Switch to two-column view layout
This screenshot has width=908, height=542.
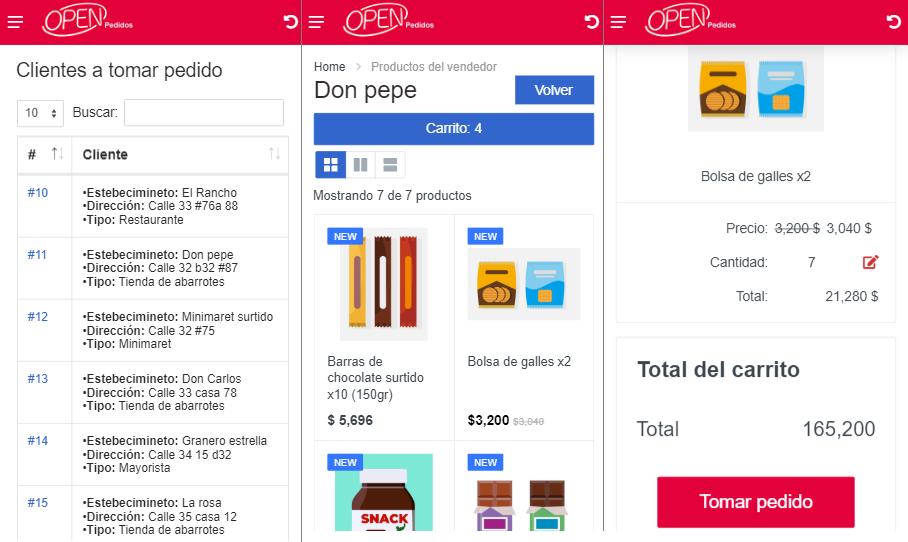[x=360, y=165]
